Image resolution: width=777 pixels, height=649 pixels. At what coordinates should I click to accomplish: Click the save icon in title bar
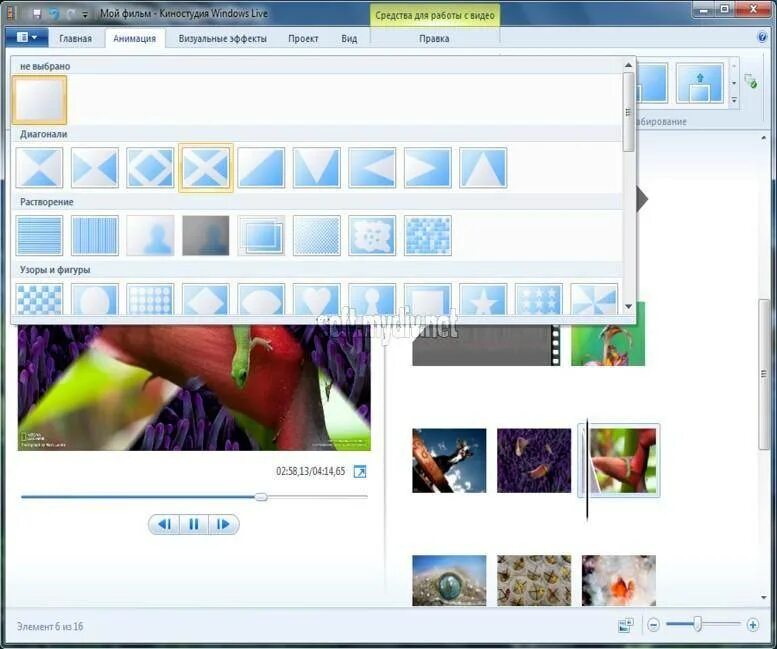coord(37,14)
